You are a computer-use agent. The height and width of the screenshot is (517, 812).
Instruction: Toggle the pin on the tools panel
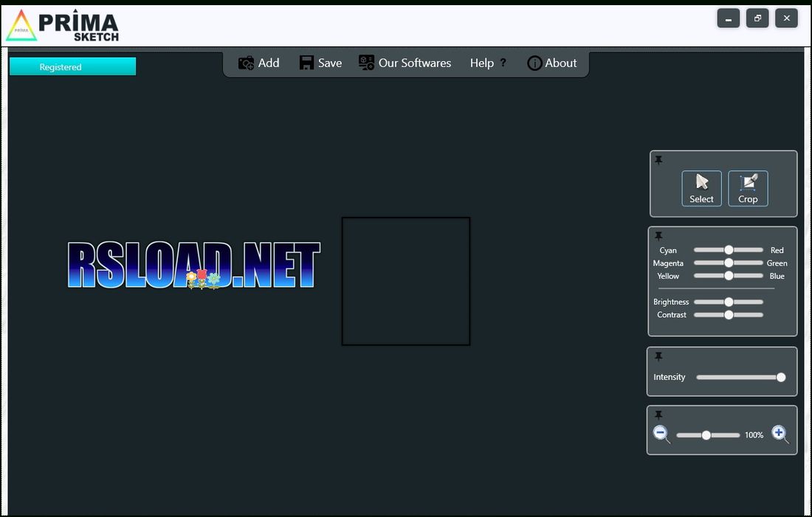[658, 159]
